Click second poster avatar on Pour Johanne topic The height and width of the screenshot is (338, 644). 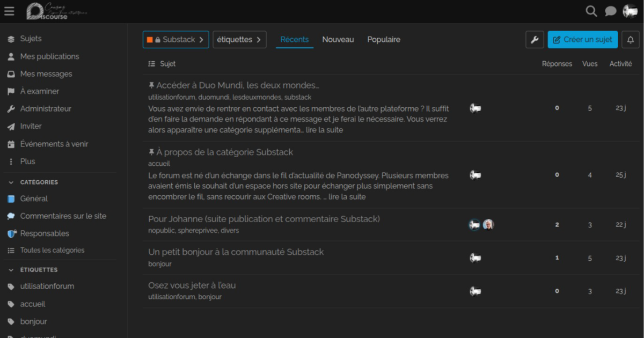tap(488, 225)
